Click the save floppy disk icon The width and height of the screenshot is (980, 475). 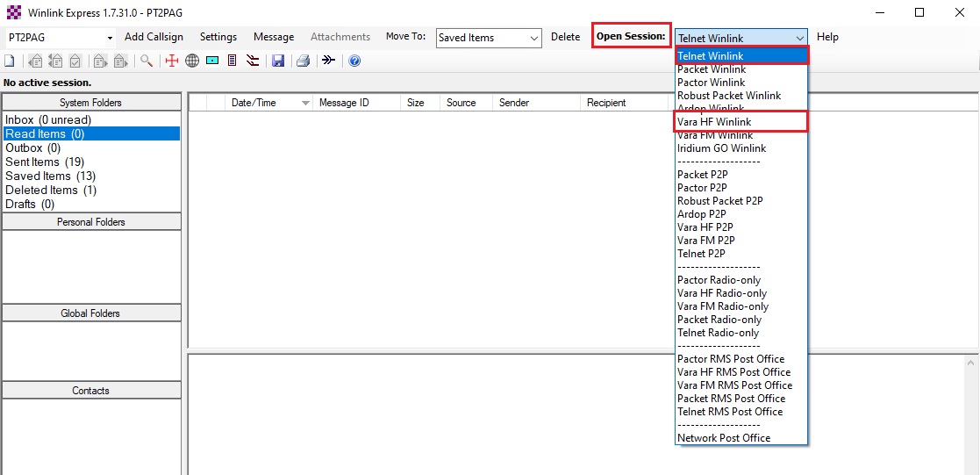tap(278, 61)
